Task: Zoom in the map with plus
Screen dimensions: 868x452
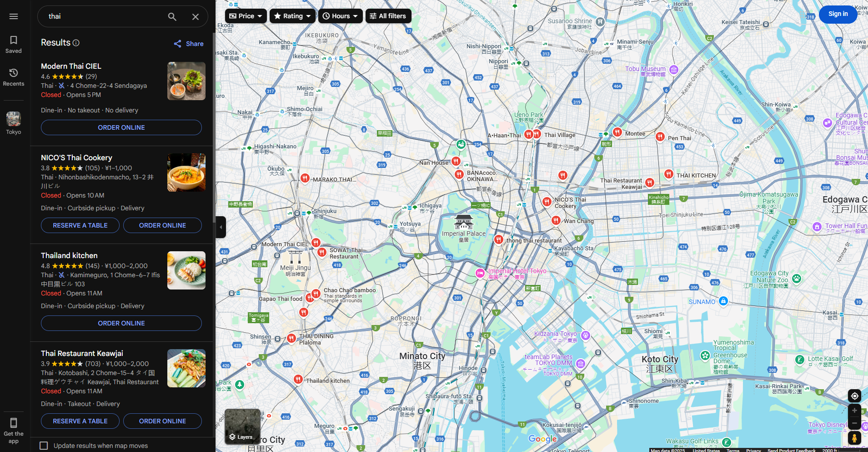Action: click(x=854, y=411)
